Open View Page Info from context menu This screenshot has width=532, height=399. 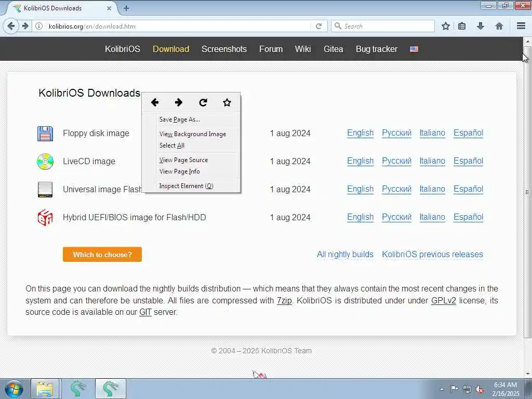point(192,171)
